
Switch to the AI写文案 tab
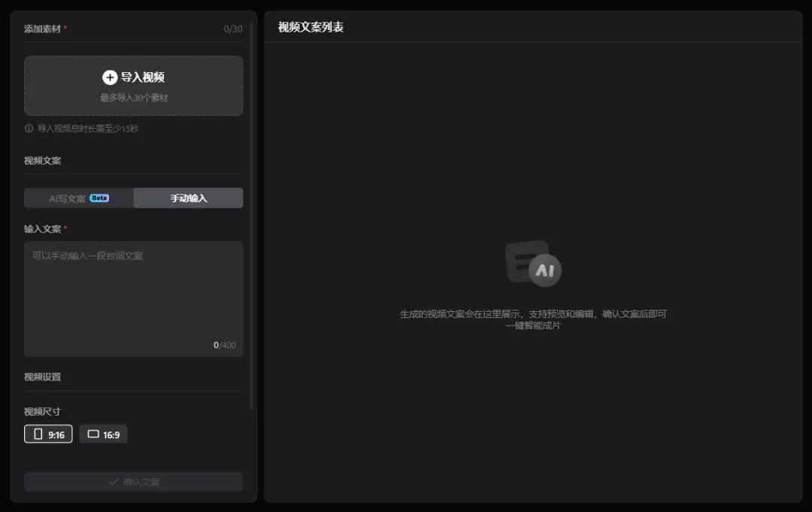tap(79, 198)
